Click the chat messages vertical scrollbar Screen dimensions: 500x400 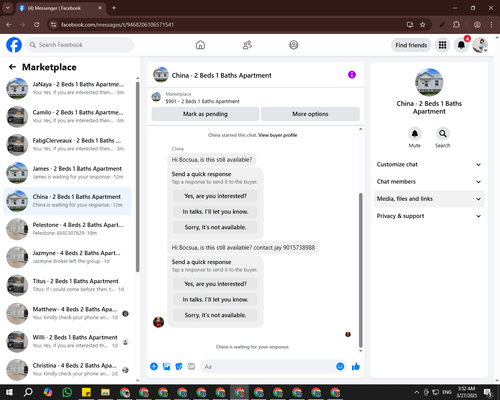point(360,270)
